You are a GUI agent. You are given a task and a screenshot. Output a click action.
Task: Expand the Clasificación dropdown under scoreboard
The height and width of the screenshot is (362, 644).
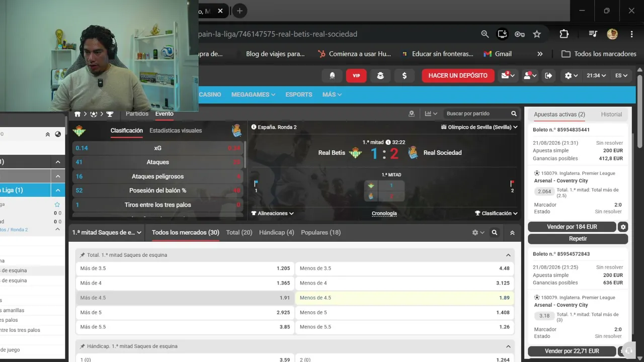[x=496, y=213]
